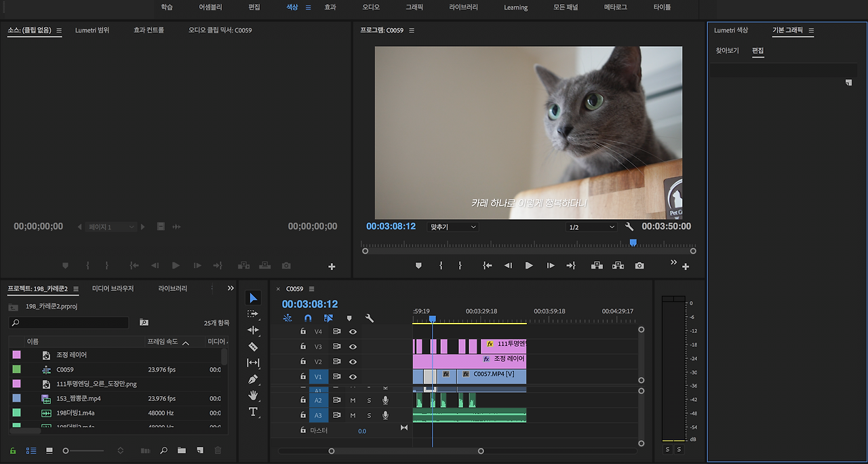868x464 pixels.
Task: Open the 미디어 브라우저 tab
Action: [113, 288]
